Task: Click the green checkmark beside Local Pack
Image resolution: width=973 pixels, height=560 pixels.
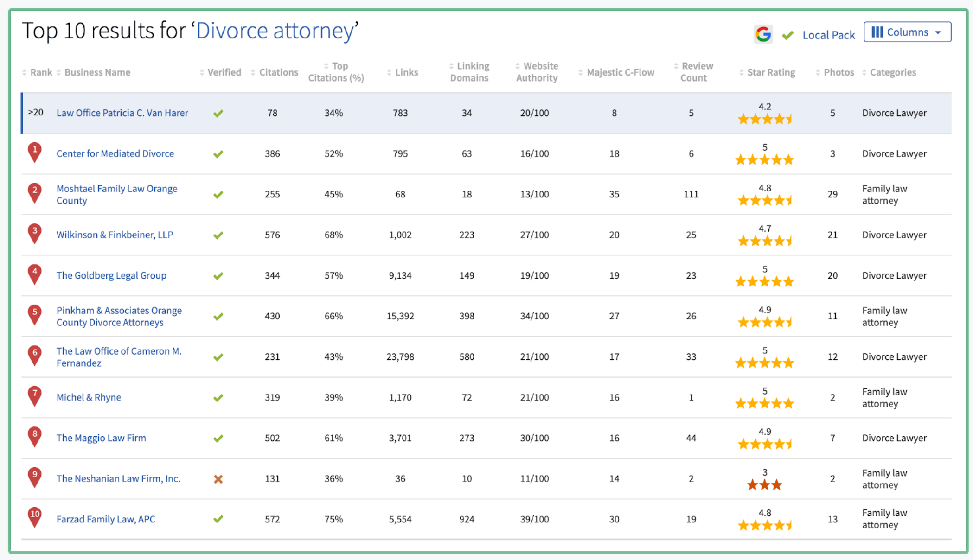Action: click(x=787, y=35)
